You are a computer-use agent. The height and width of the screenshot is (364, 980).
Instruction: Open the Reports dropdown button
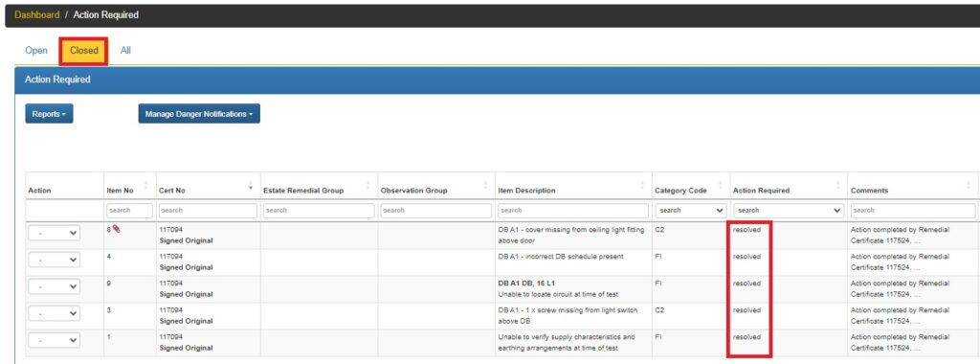(x=49, y=114)
